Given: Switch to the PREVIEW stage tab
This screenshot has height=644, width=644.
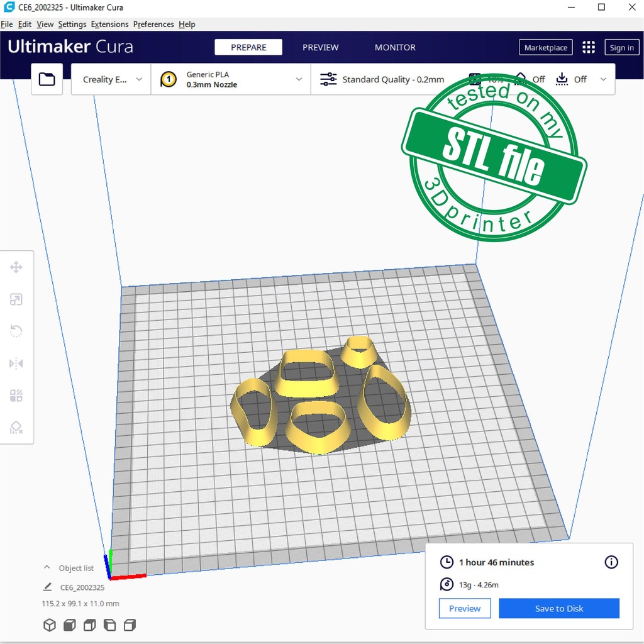Looking at the screenshot, I should [320, 48].
